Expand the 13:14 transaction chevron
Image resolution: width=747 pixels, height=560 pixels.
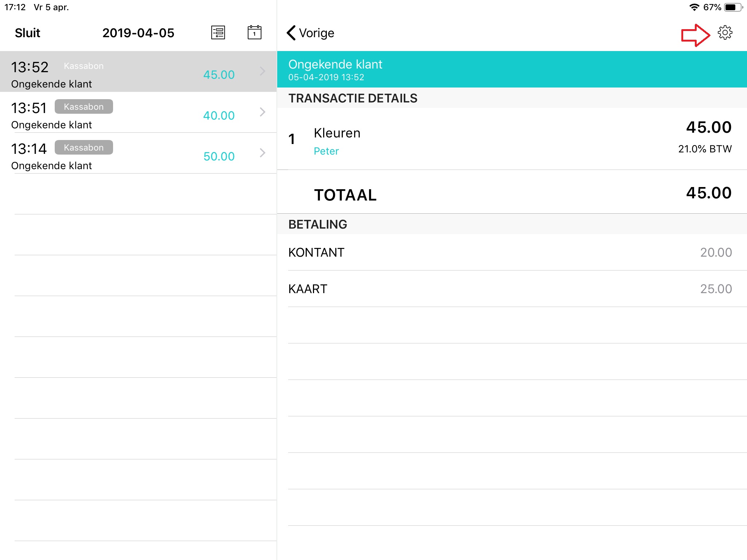pos(262,153)
